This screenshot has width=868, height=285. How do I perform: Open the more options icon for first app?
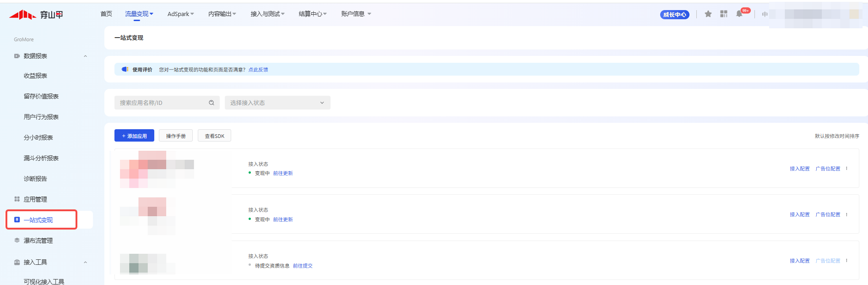(x=846, y=169)
